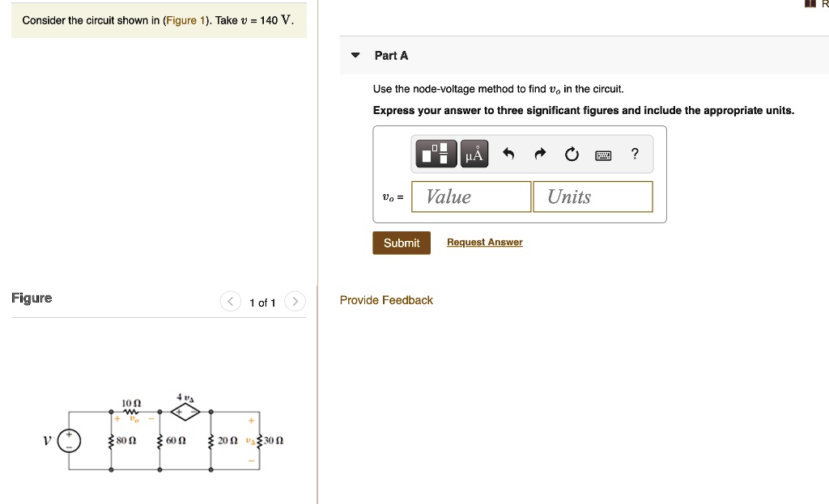The width and height of the screenshot is (829, 504).
Task: Click the undo arrow in the answer toolbar
Action: (x=508, y=153)
